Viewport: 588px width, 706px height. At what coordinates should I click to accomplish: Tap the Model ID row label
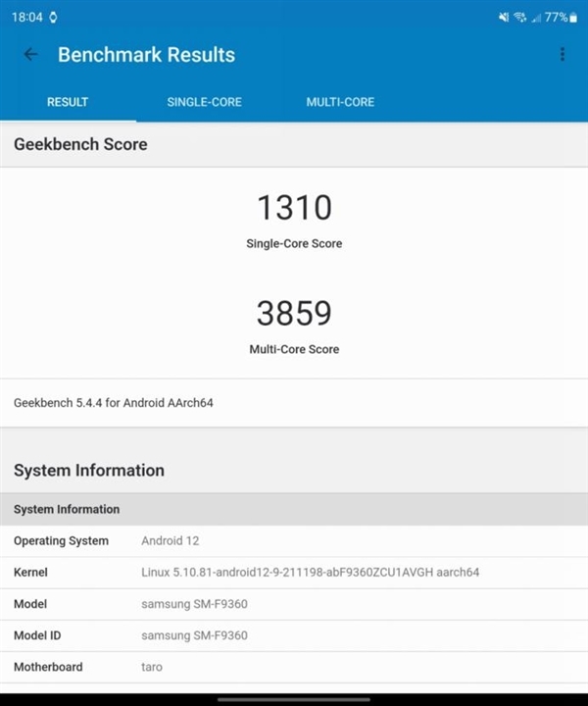[x=37, y=635]
